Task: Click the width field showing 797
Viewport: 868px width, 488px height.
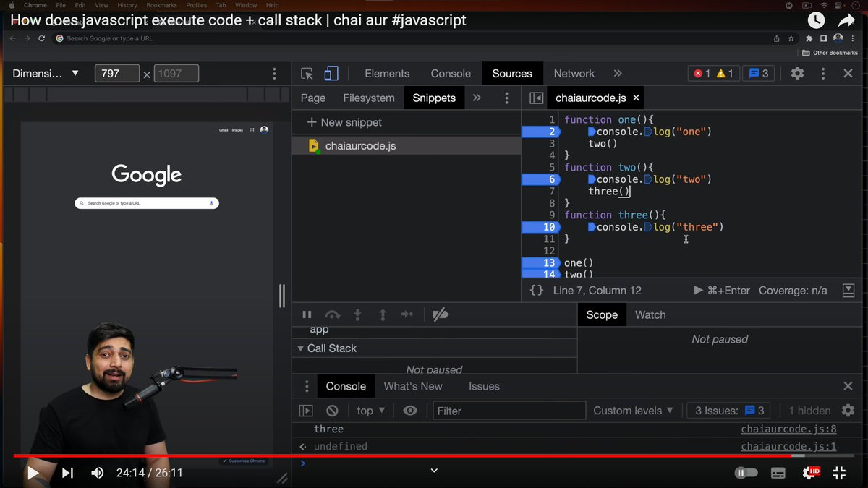Action: click(117, 74)
